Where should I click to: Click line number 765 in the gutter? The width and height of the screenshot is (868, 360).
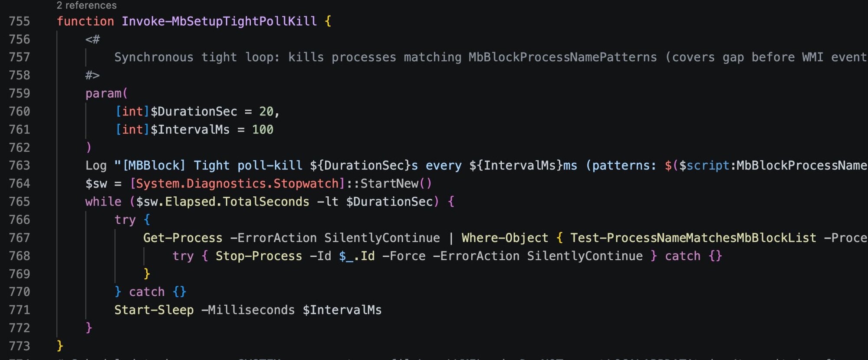coord(20,201)
